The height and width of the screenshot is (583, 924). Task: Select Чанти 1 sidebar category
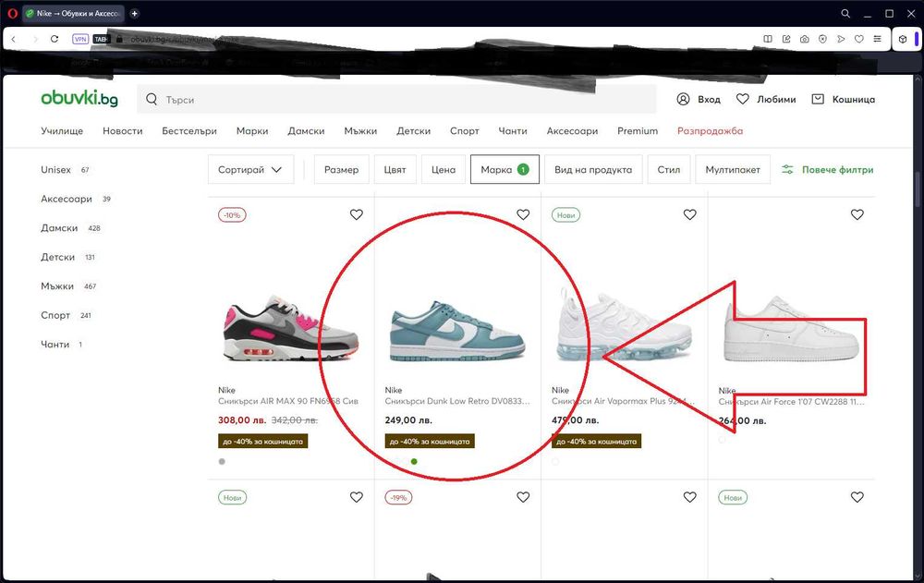pos(61,345)
